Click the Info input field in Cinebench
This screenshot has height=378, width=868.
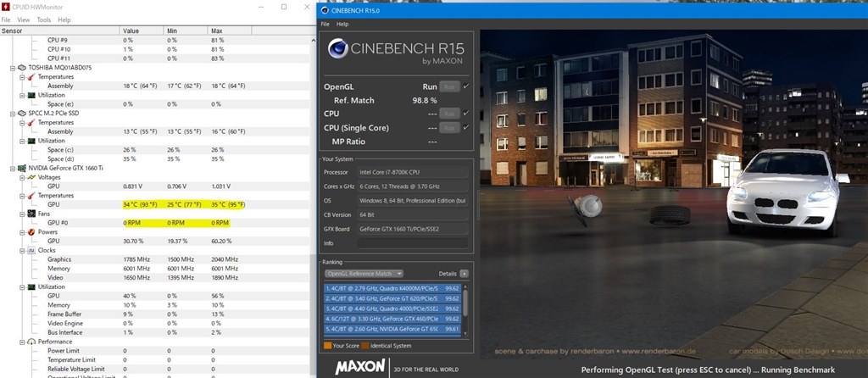click(413, 243)
